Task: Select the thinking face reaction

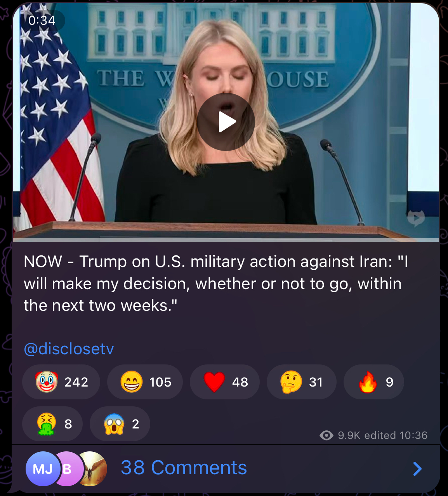Action: (x=302, y=382)
